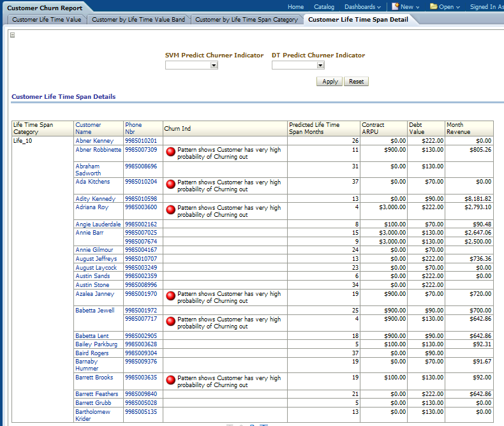Switch to Customer Life Time Value tab
The image size is (504, 426).
47,20
